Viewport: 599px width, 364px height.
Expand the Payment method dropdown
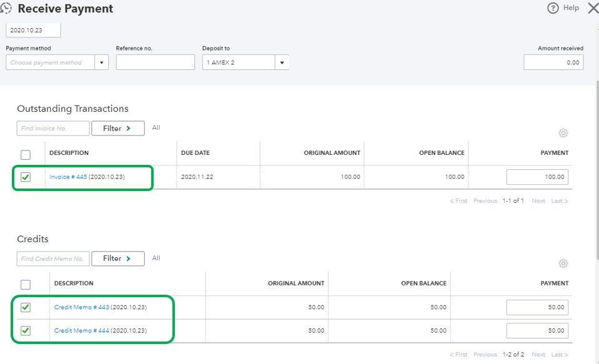pyautogui.click(x=102, y=62)
